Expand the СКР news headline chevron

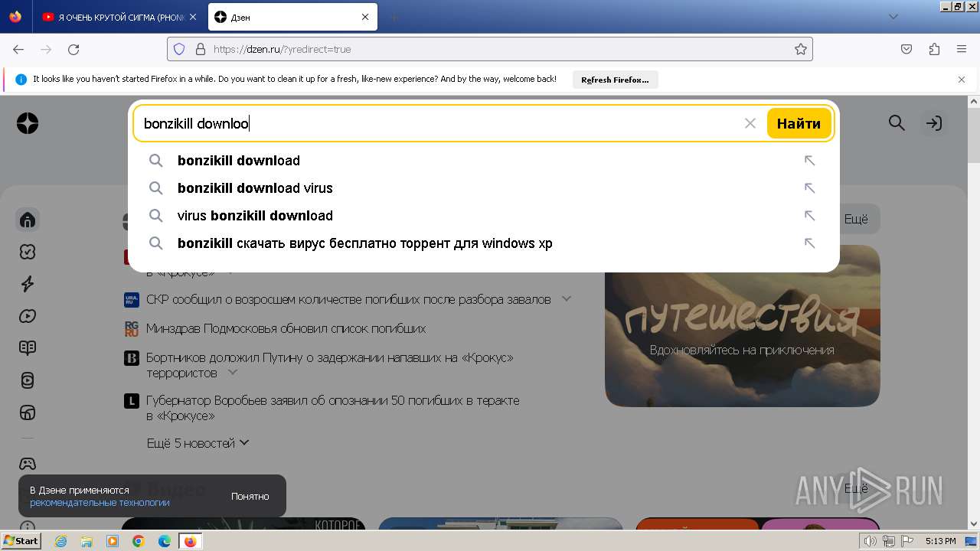(567, 298)
